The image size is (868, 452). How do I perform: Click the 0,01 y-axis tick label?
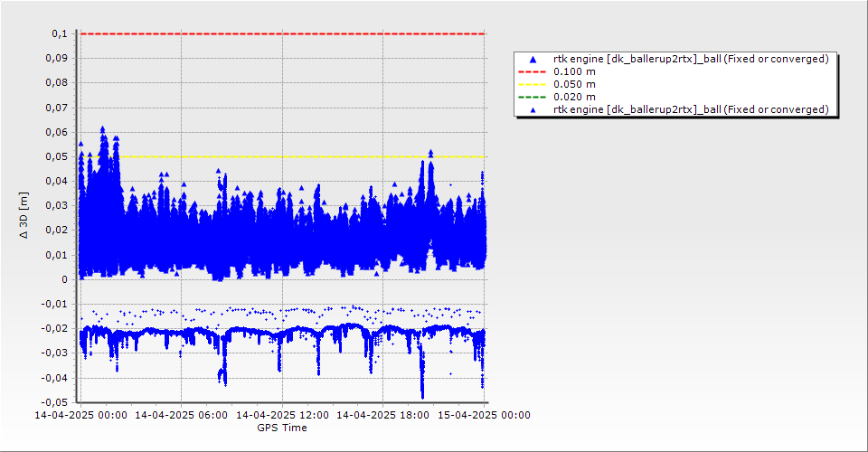[x=57, y=255]
